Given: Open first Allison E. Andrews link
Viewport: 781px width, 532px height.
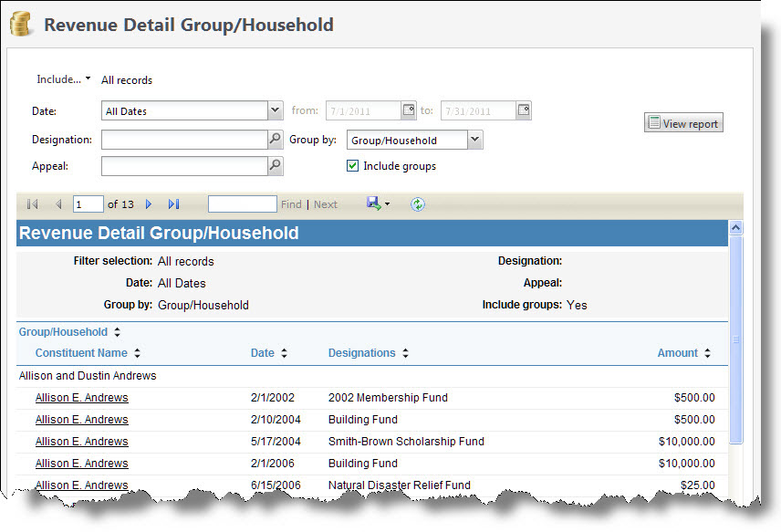Looking at the screenshot, I should point(81,398).
